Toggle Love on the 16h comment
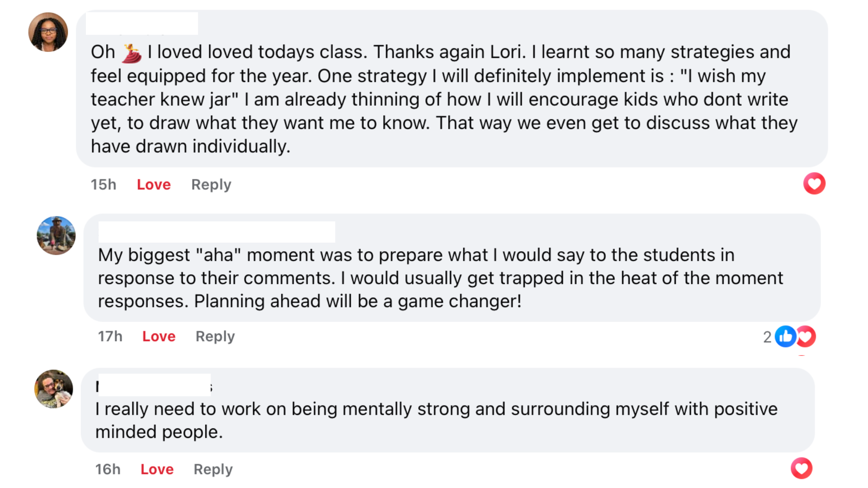 click(x=157, y=469)
